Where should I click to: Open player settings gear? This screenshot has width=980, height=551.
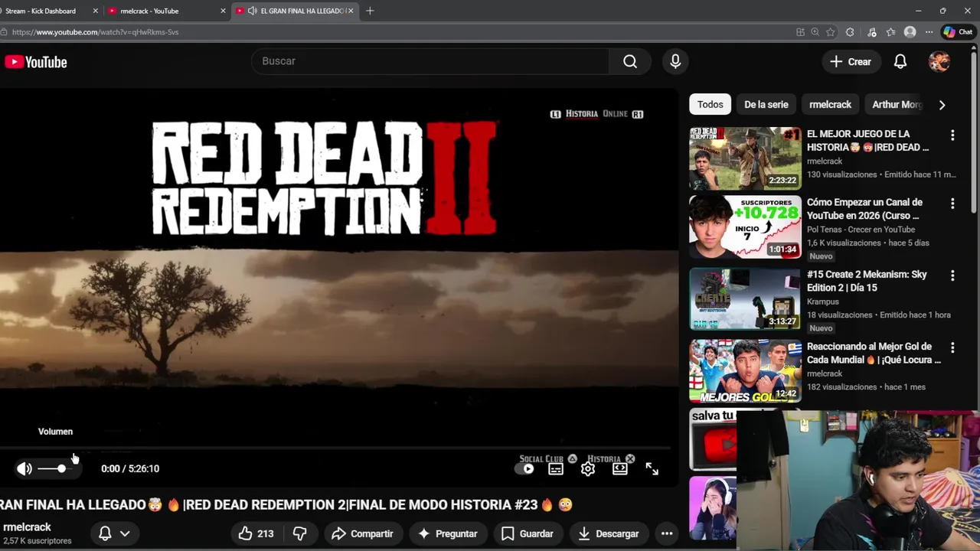(x=588, y=469)
